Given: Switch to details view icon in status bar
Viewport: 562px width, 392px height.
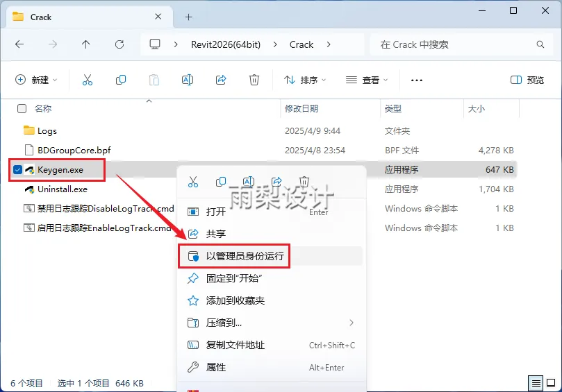Looking at the screenshot, I should [536, 384].
